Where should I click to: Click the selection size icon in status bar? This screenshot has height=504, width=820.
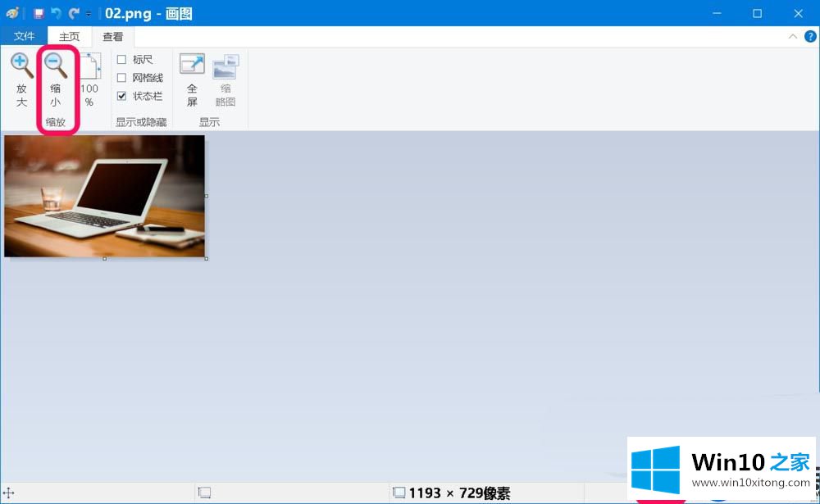[204, 493]
